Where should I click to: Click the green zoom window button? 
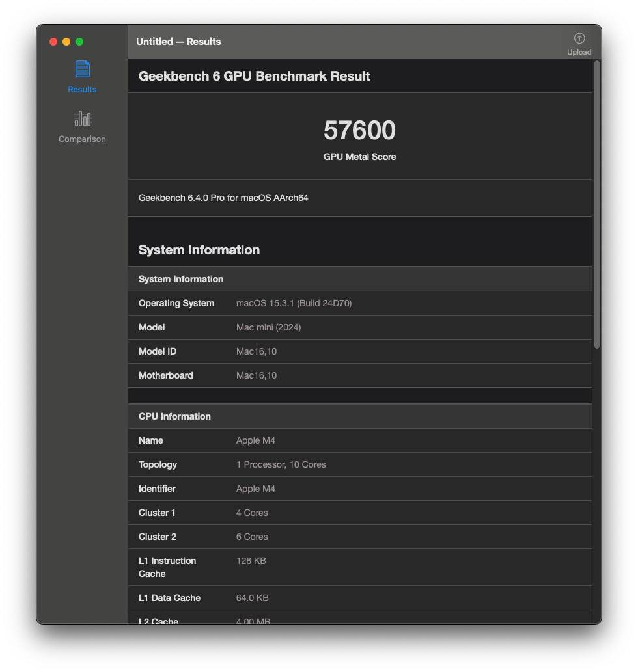pyautogui.click(x=79, y=42)
